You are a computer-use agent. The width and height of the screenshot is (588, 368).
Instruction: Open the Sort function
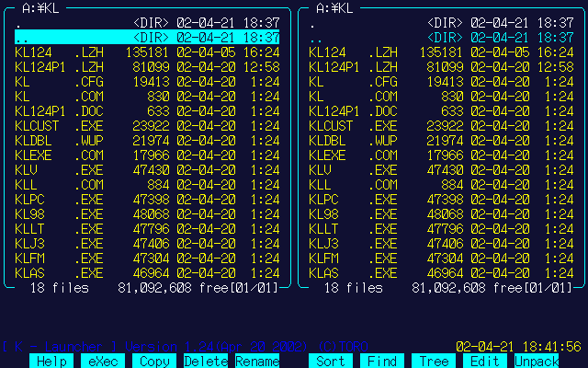point(330,362)
